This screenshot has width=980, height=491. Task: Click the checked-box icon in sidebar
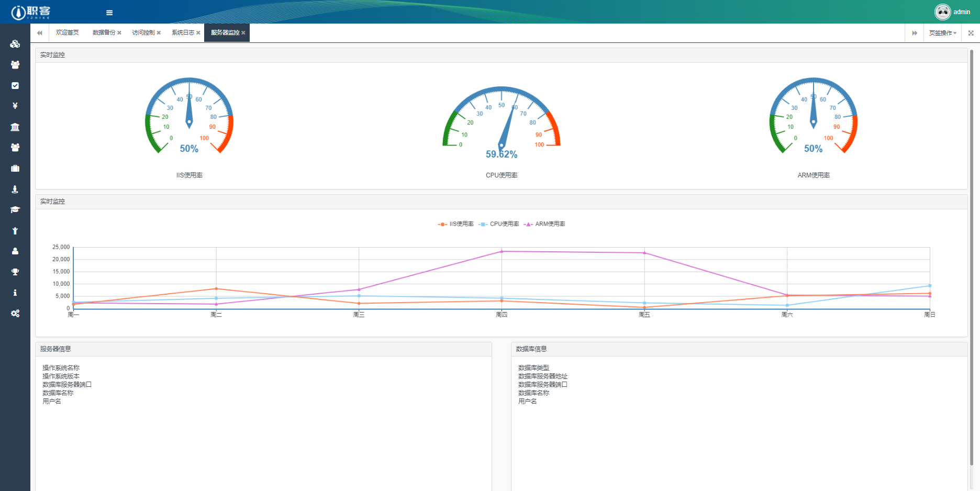[15, 85]
